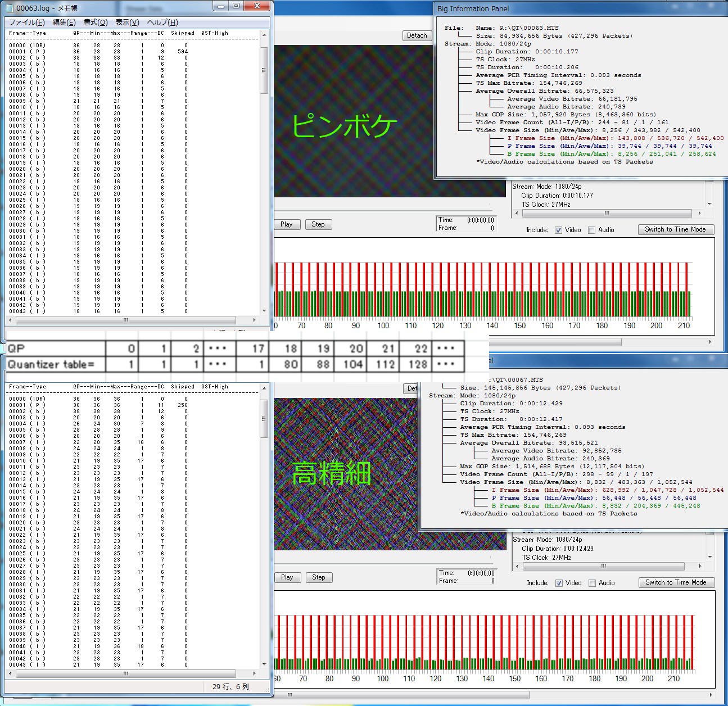The width and height of the screenshot is (728, 706).
Task: Open the 書式(O) menu in Notepad
Action: coord(95,22)
